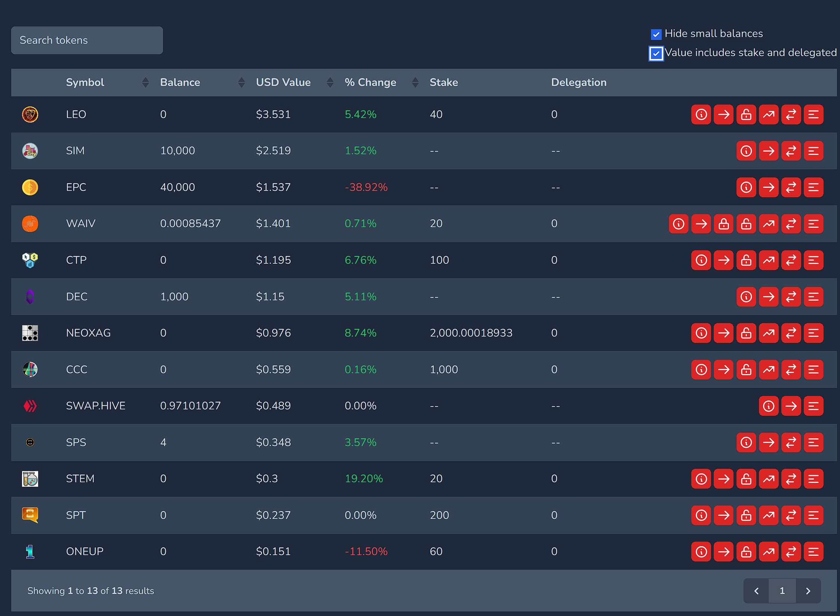
Task: Sort table by Balance column arrows
Action: tap(241, 82)
